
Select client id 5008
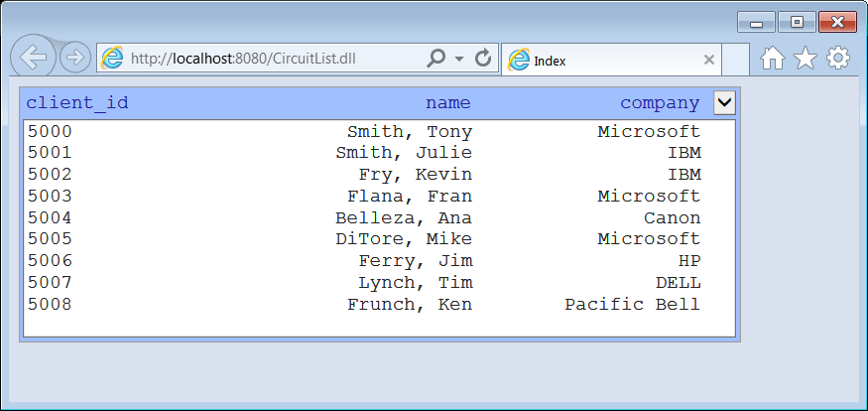pyautogui.click(x=50, y=304)
